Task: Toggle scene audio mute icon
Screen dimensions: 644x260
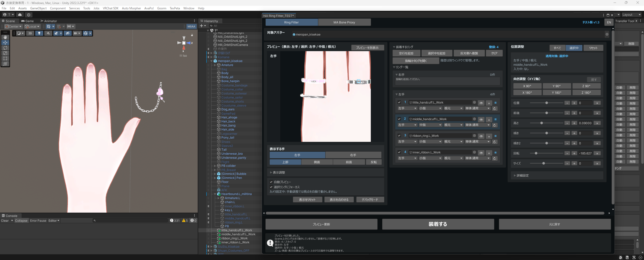Action: point(48,33)
